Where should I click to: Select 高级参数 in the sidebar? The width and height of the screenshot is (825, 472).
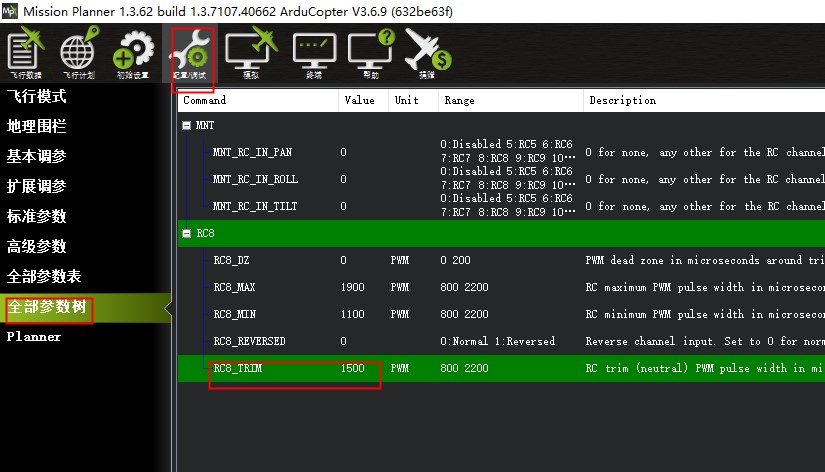[36, 246]
